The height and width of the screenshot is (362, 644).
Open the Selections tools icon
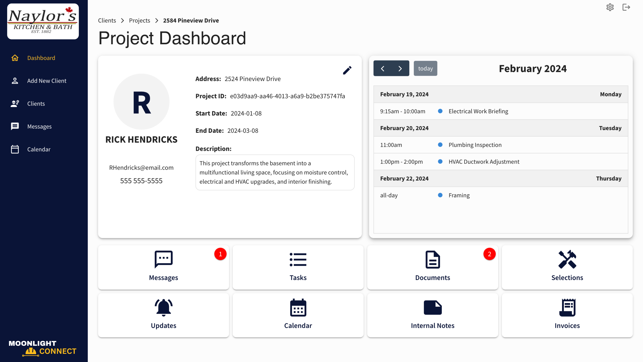567,260
